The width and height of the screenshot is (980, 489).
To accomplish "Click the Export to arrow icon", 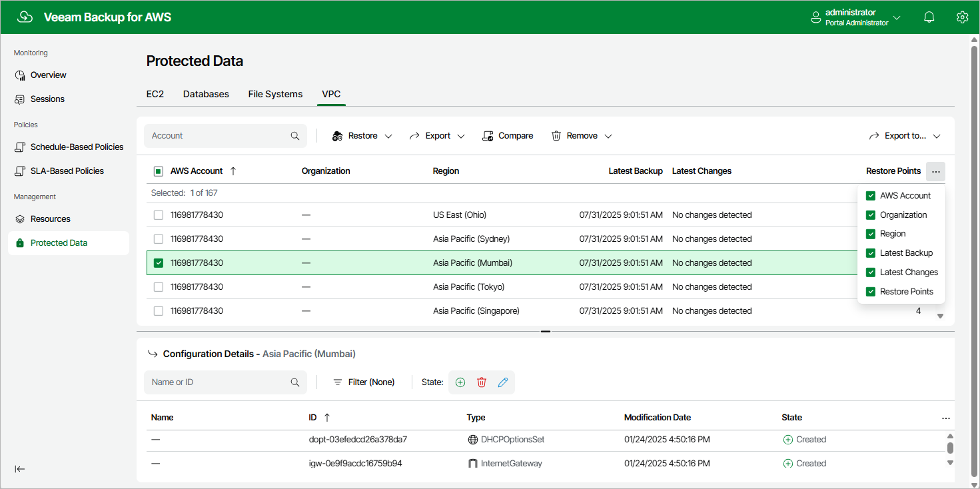I will click(874, 136).
